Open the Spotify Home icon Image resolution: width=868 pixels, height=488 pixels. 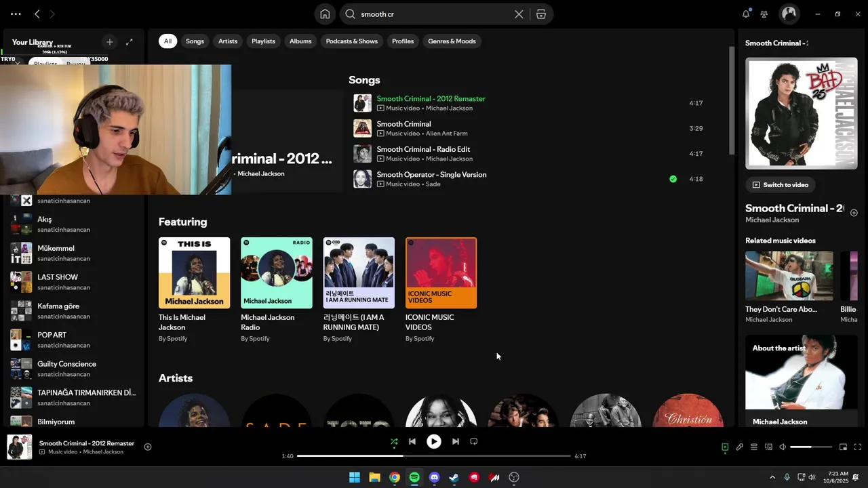(x=325, y=14)
